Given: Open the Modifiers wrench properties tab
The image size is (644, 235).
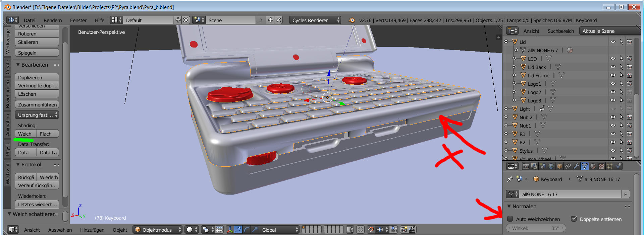Looking at the screenshot, I should click(576, 166).
